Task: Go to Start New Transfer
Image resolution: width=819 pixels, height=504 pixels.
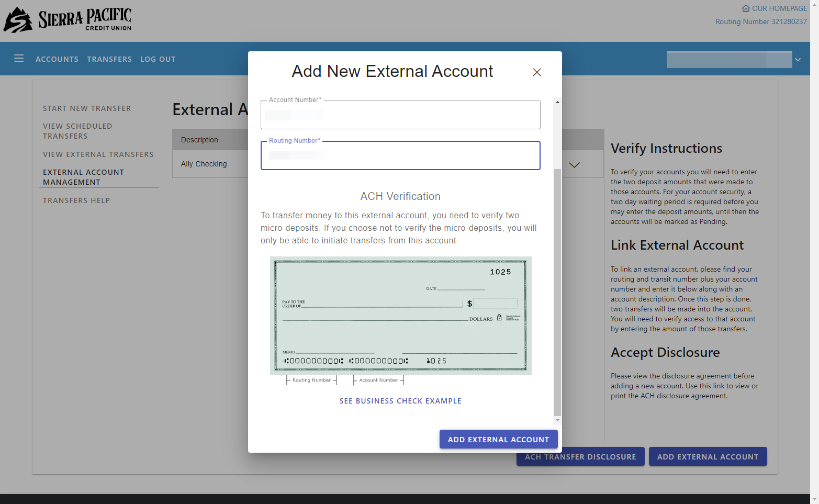Action: pos(87,108)
